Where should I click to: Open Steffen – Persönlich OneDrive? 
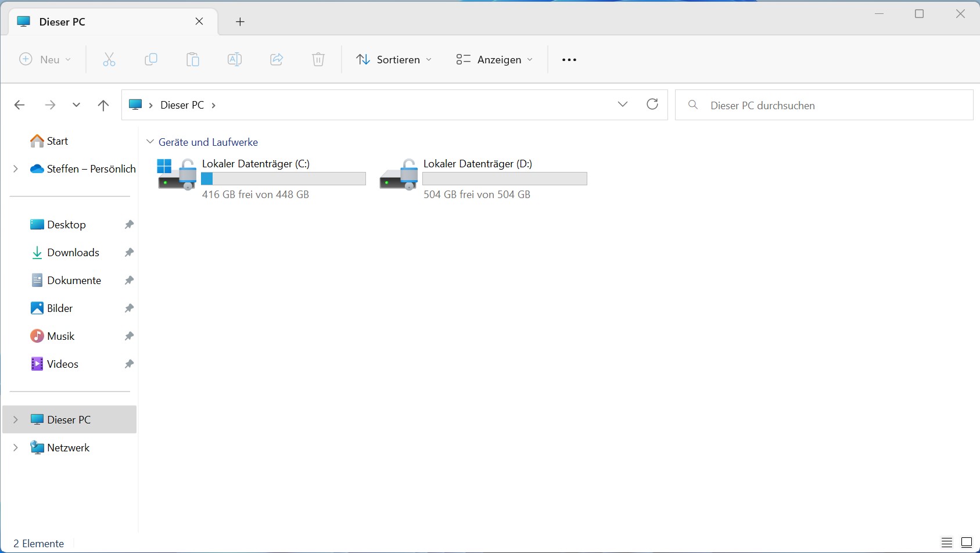pos(83,169)
